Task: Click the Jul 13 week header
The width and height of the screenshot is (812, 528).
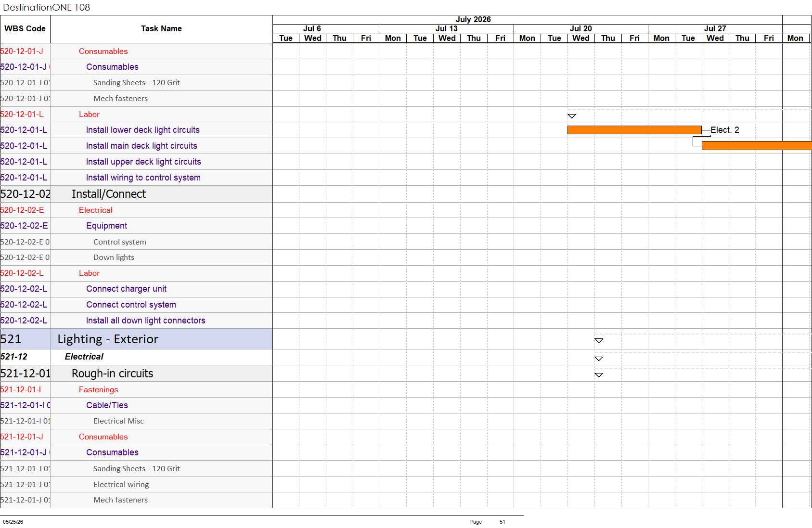Action: (447, 29)
